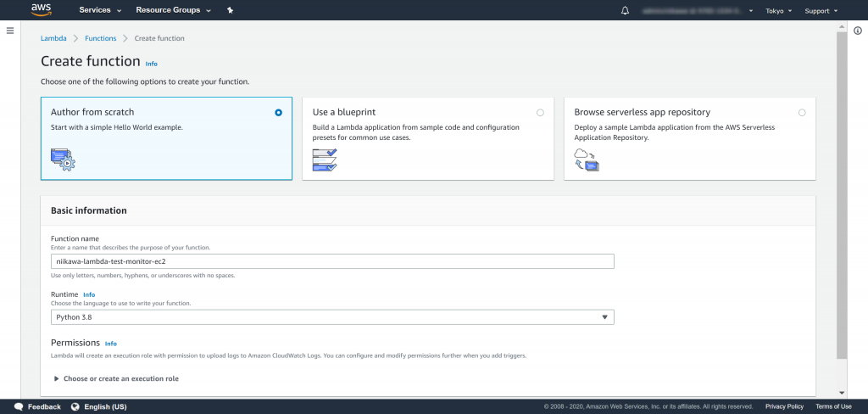Click the AWS logo home icon
The image size is (868, 414).
point(42,9)
